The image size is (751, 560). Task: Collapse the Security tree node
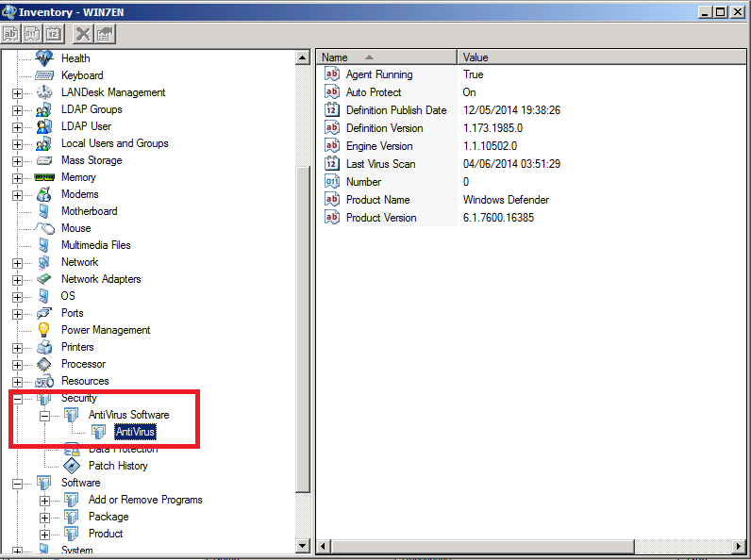tap(17, 398)
